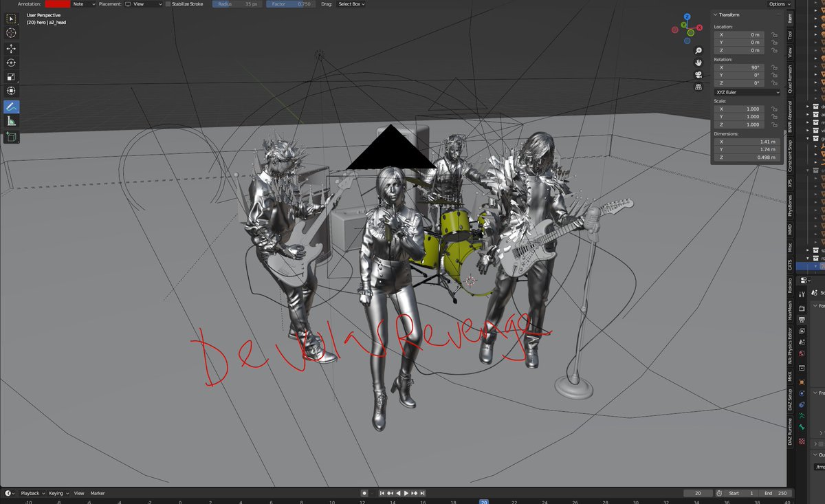
Task: Lock Scale X value
Action: [774, 109]
